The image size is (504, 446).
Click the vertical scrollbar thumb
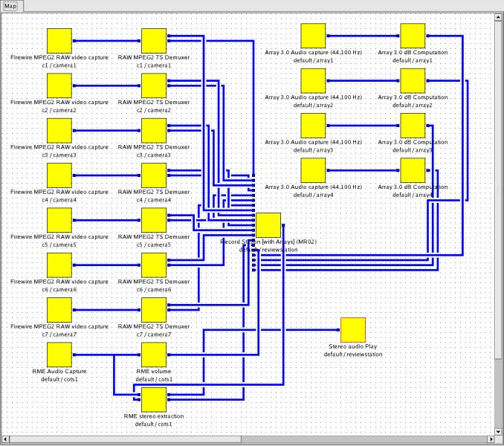[498, 190]
